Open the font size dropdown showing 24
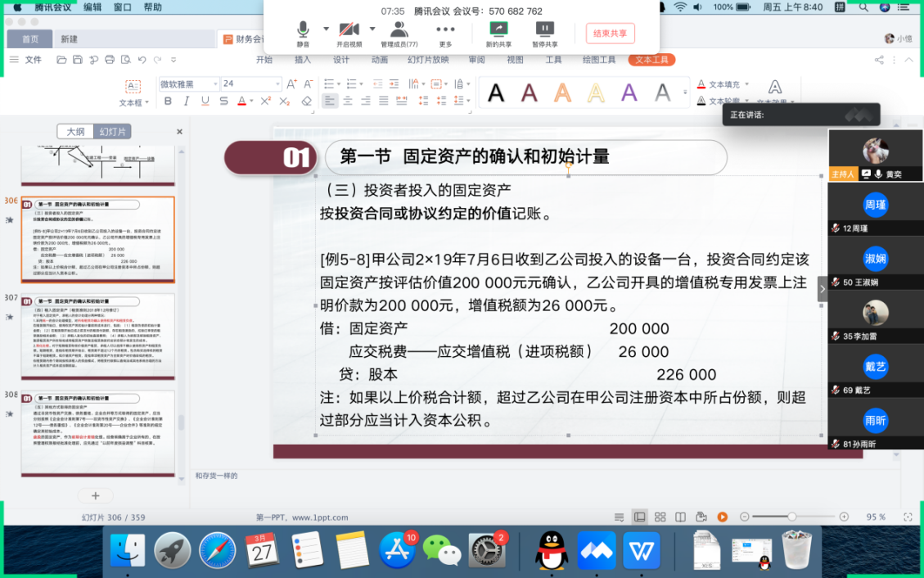 [x=277, y=84]
